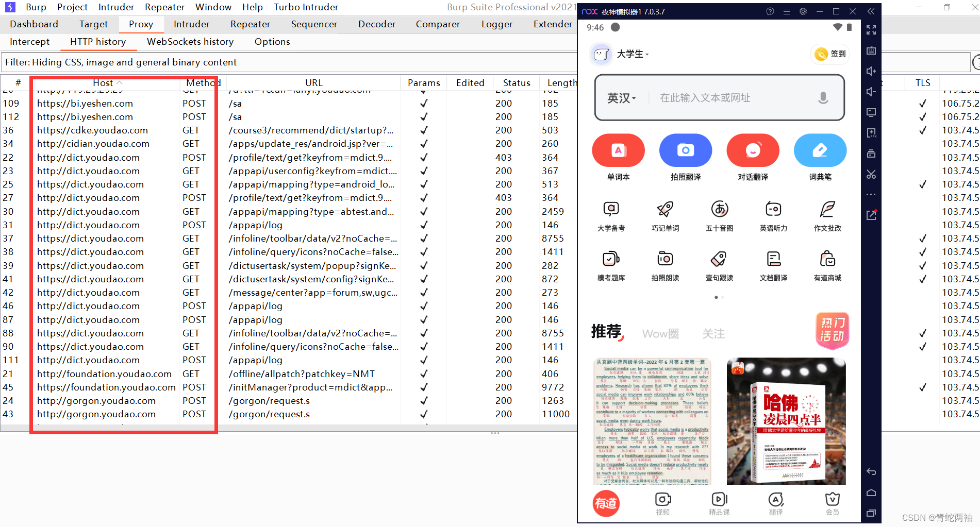
Task: Sort by the Host column header
Action: (103, 82)
